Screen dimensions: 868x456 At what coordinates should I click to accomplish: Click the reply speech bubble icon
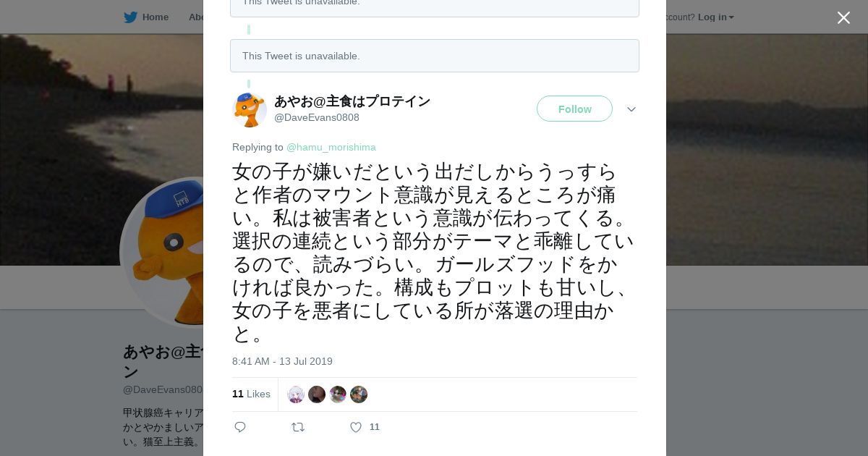click(240, 427)
